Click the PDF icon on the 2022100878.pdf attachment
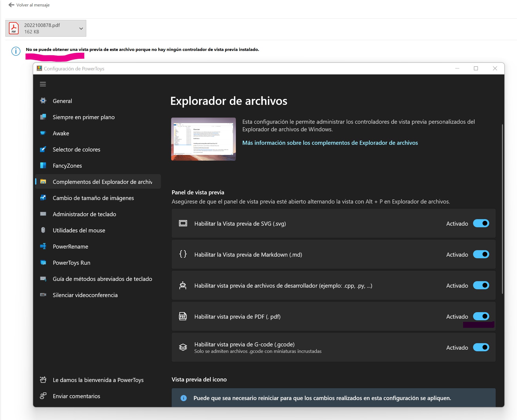The width and height of the screenshot is (517, 420). (14, 28)
